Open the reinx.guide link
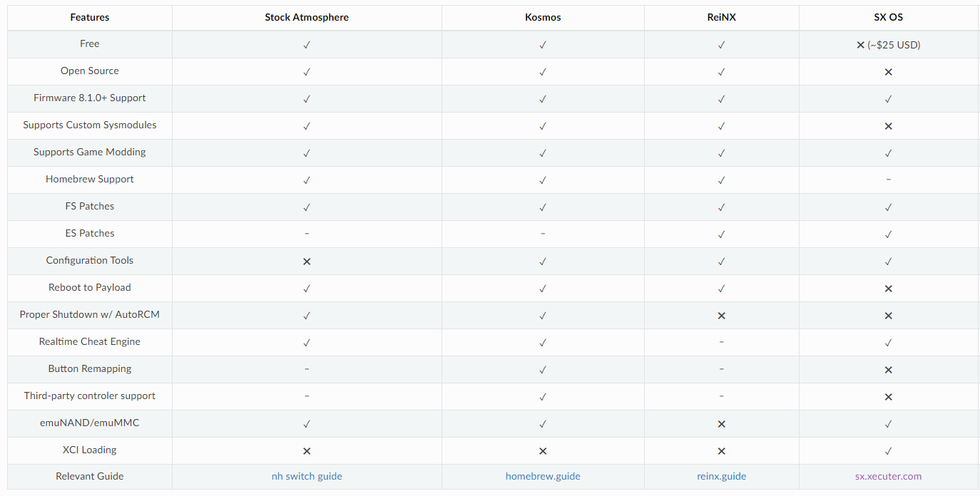 click(722, 476)
